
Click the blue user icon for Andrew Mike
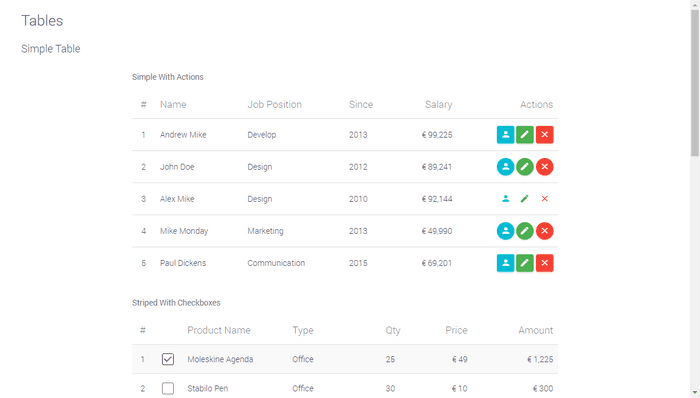[x=505, y=135]
